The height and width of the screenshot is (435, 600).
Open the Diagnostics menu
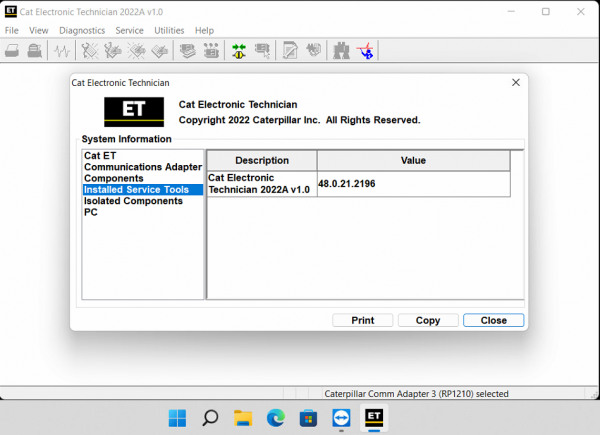pos(82,31)
